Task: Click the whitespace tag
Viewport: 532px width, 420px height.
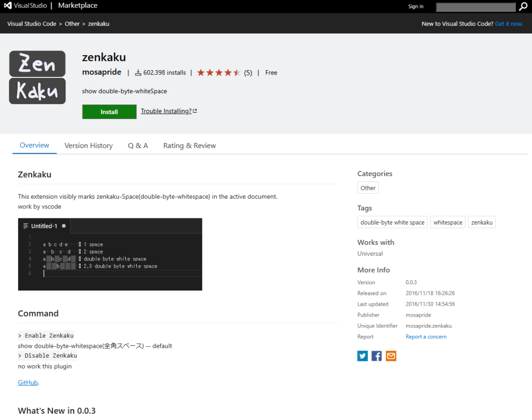Action: [x=447, y=222]
